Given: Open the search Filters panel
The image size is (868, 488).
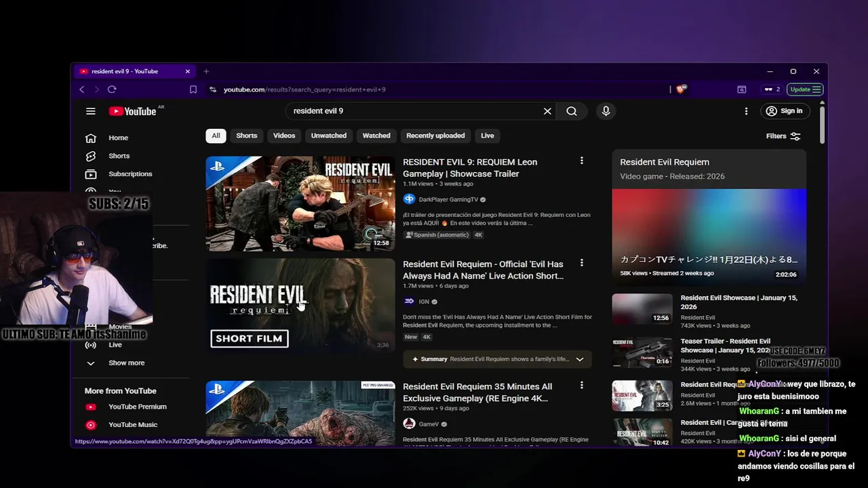Looking at the screenshot, I should 783,136.
